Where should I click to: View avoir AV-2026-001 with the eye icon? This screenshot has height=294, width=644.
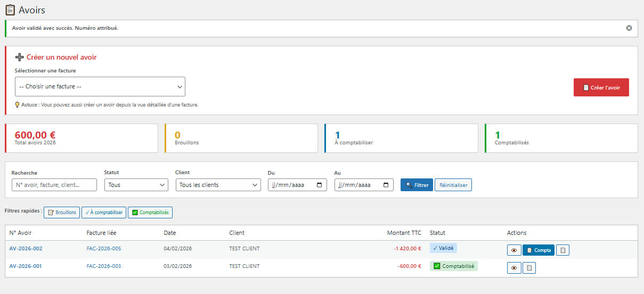(514, 268)
